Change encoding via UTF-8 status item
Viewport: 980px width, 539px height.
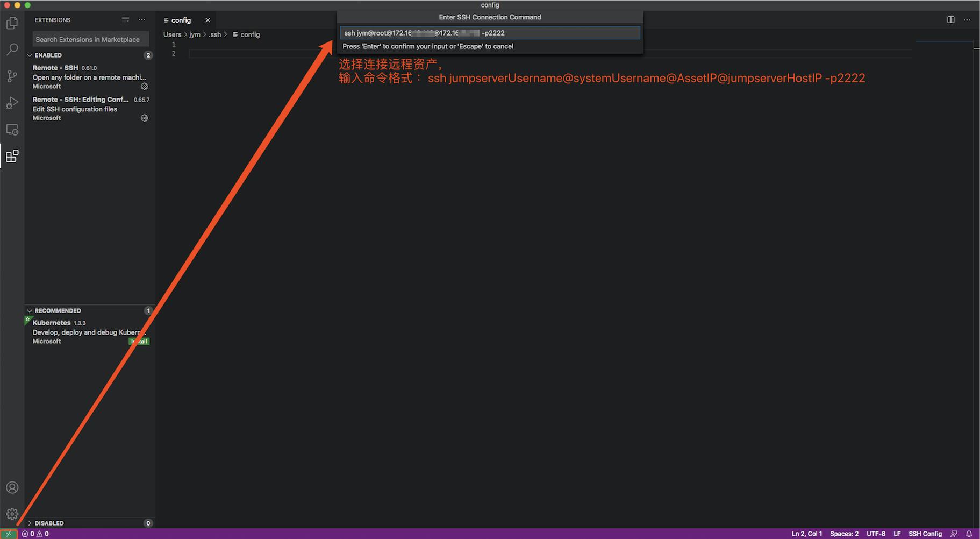click(x=876, y=533)
